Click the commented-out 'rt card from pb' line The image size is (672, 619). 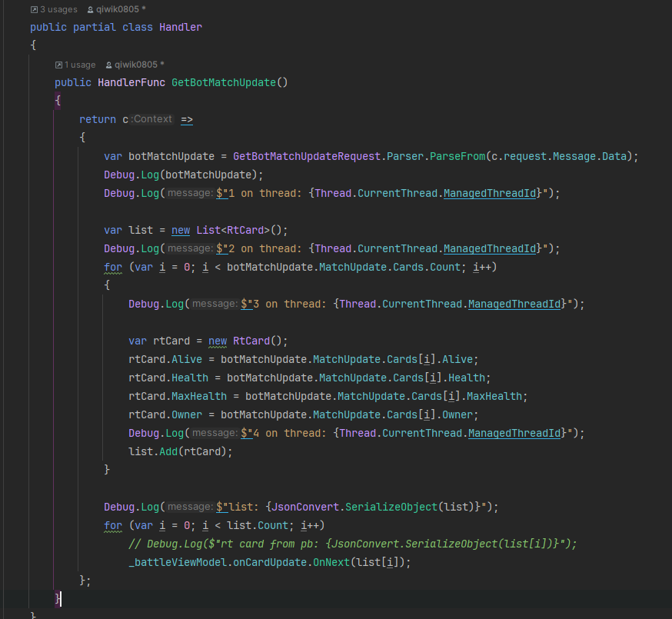click(353, 543)
